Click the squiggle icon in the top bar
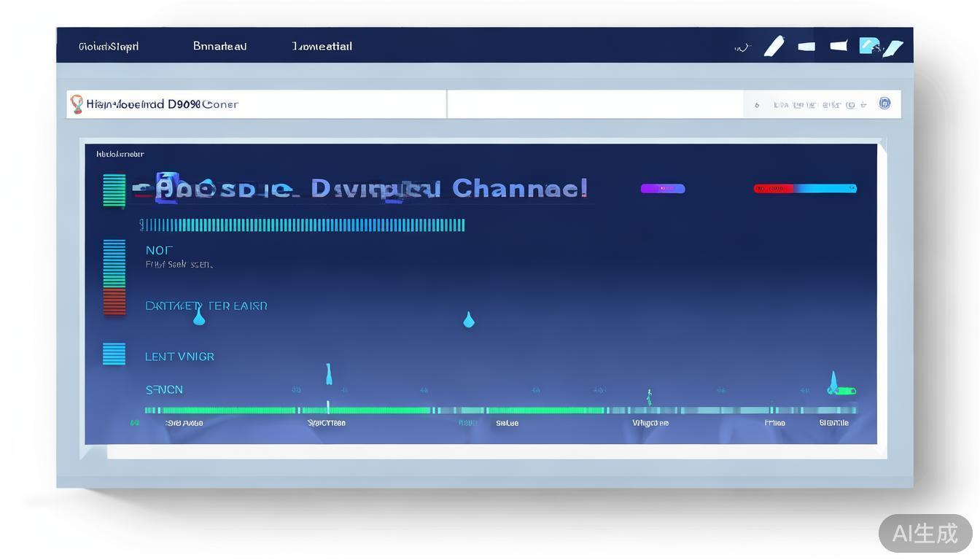Image resolution: width=980 pixels, height=560 pixels. tap(742, 47)
